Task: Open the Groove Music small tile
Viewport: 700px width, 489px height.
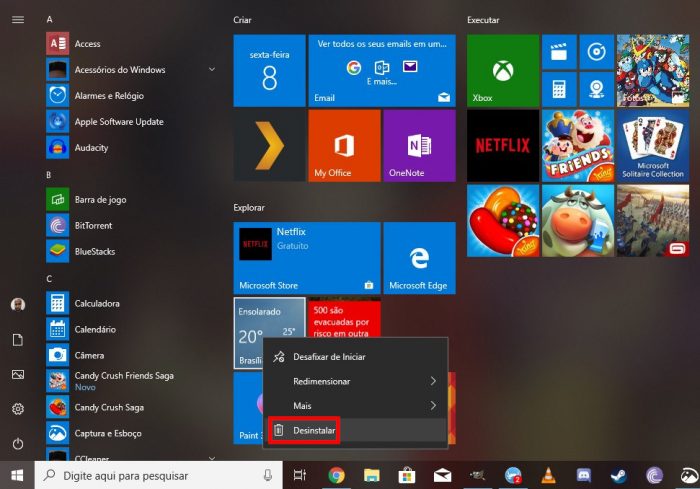Action: pos(596,52)
